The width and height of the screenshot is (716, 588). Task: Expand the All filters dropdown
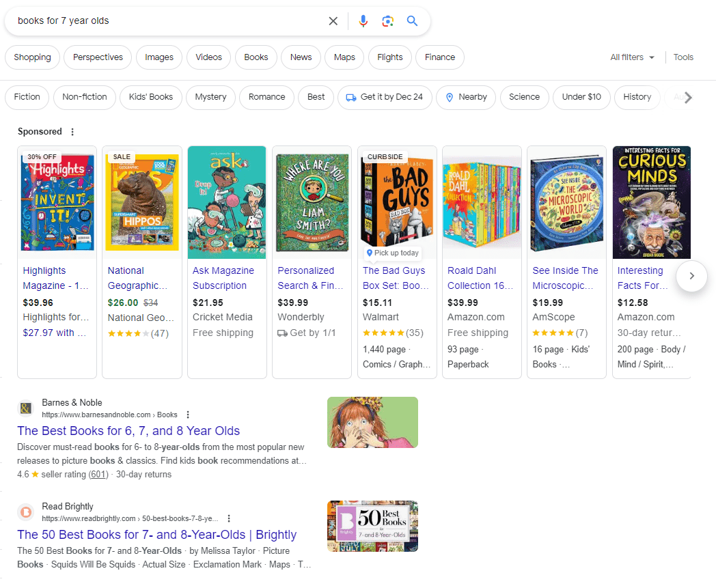point(632,57)
